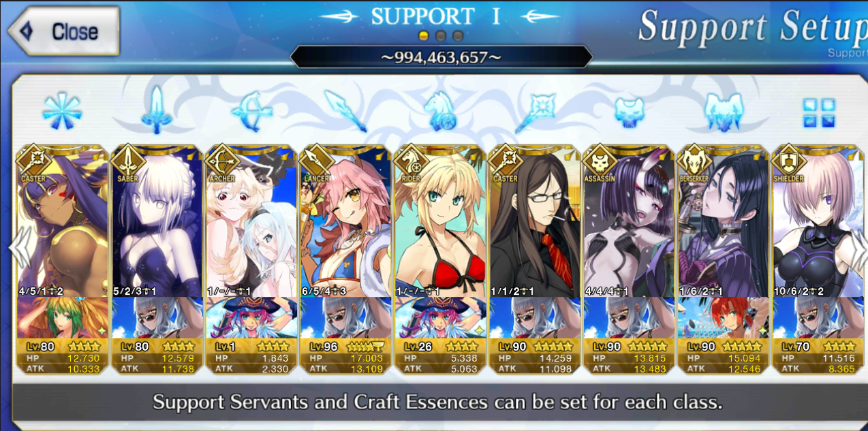Switch to the second support page dot

coord(441,35)
